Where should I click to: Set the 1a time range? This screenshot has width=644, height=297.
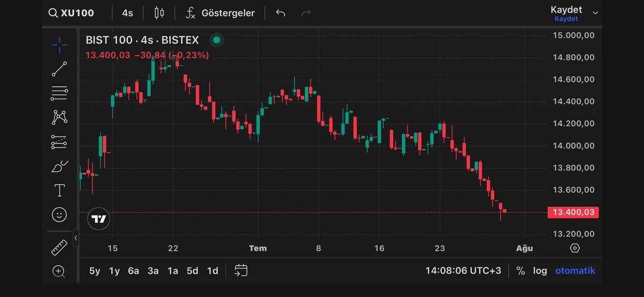tap(172, 271)
